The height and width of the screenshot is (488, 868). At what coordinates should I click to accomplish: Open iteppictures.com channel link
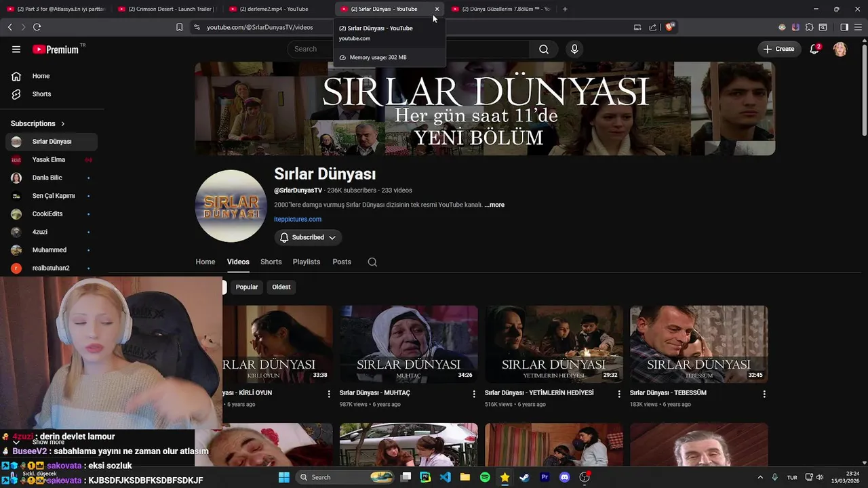298,220
